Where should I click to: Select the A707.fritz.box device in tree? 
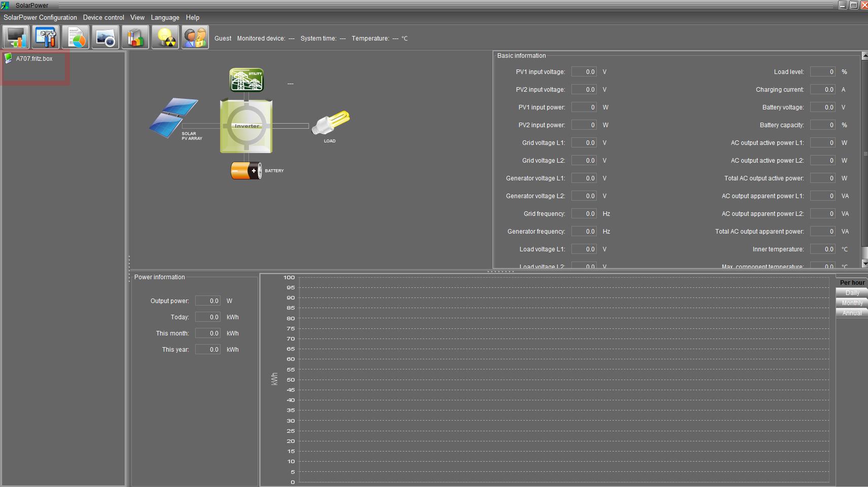point(34,59)
